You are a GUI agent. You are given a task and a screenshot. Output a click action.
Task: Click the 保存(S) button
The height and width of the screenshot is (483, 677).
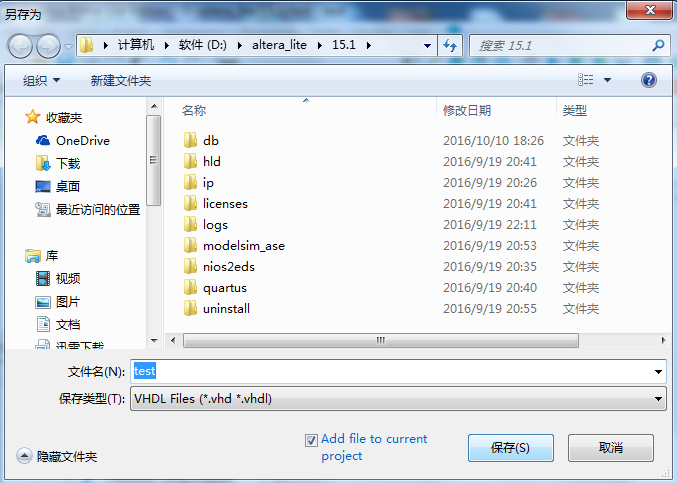coord(510,448)
